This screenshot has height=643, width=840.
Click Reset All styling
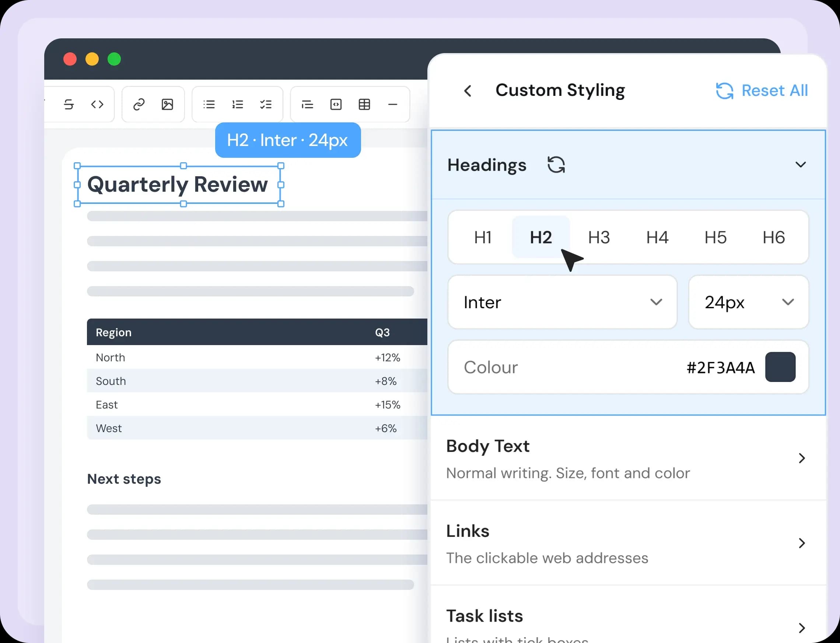pos(762,91)
